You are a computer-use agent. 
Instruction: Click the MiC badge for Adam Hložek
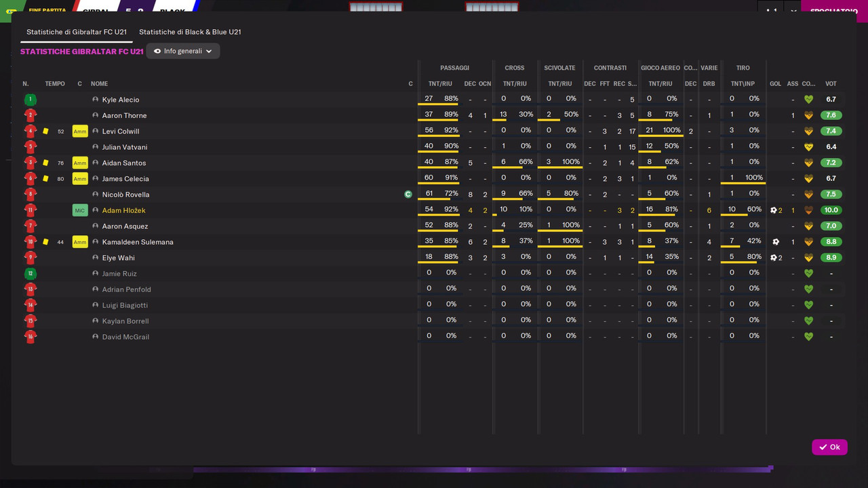[80, 210]
